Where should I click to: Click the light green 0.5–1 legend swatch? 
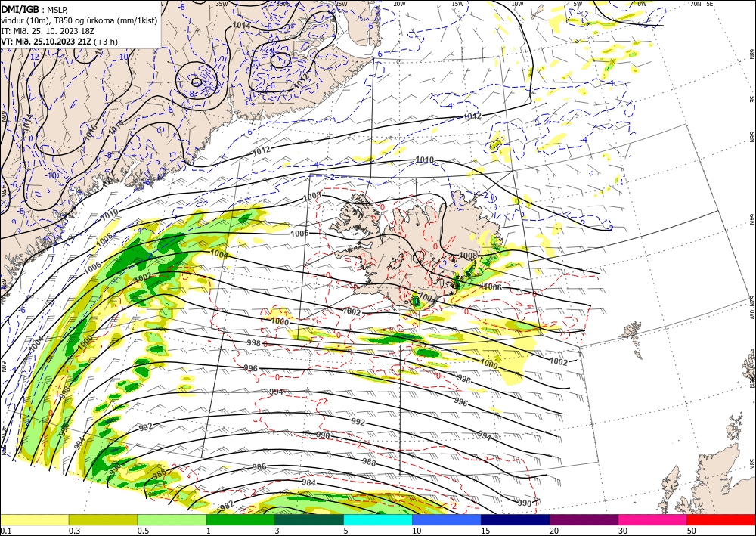coord(172,519)
